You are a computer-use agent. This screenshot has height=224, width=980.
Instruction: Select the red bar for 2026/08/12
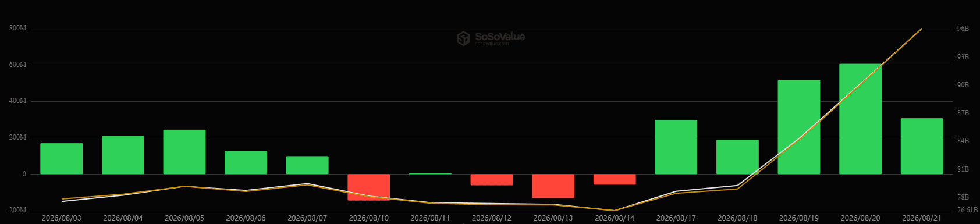tap(492, 180)
